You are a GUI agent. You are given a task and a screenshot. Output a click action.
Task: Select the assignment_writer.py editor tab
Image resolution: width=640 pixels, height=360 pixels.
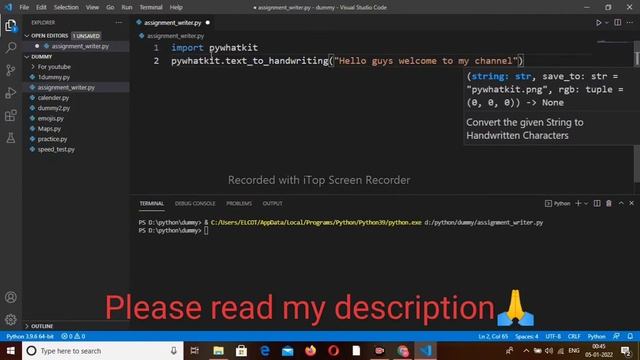tap(173, 22)
